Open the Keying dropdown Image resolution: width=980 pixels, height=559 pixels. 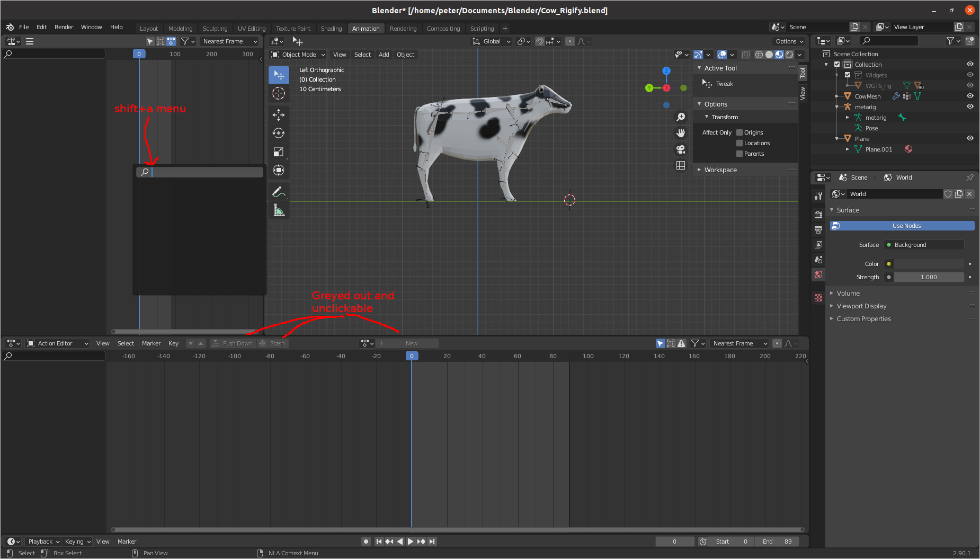[x=77, y=542]
